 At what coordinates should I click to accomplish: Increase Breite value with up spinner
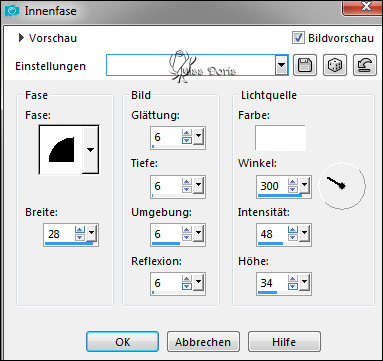coord(80,230)
